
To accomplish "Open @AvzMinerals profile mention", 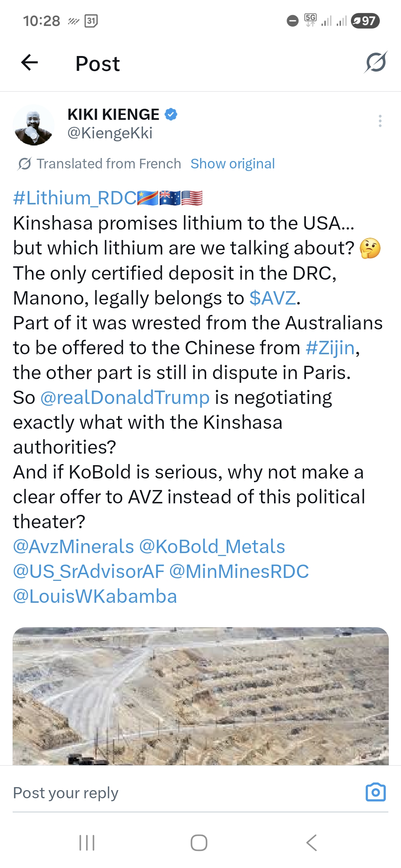I will coord(74,546).
